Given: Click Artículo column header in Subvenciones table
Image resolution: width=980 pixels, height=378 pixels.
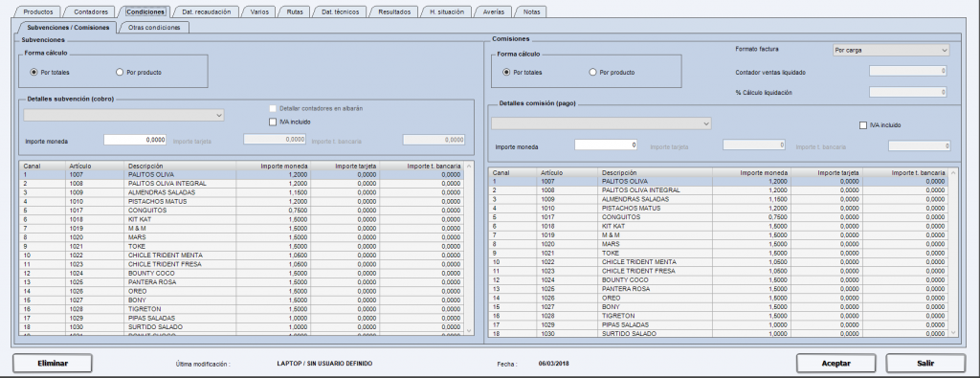Looking at the screenshot, I should pyautogui.click(x=95, y=167).
